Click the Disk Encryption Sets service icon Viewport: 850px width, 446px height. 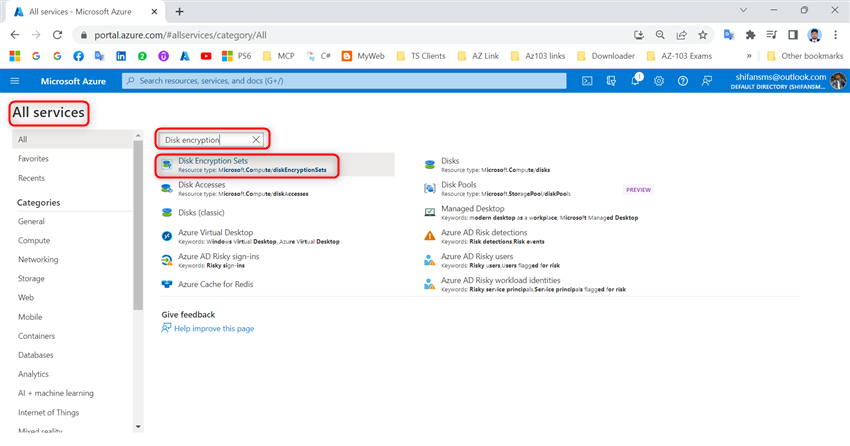167,165
